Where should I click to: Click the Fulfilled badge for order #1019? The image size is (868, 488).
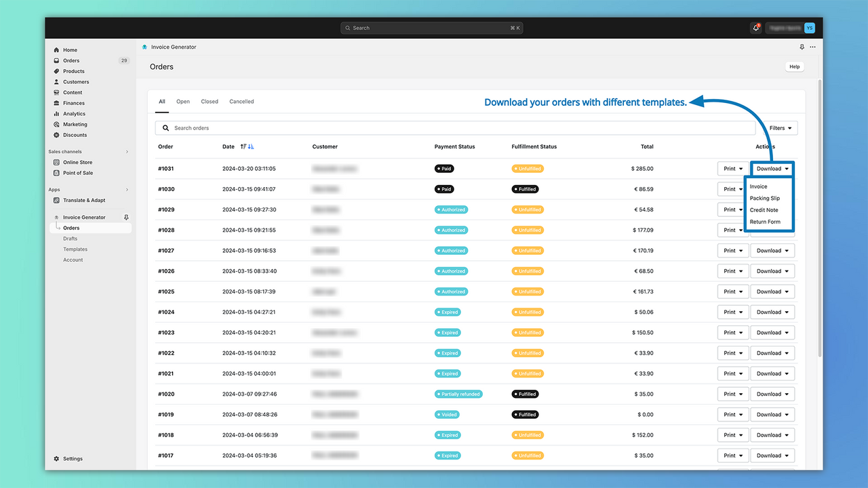tap(525, 415)
